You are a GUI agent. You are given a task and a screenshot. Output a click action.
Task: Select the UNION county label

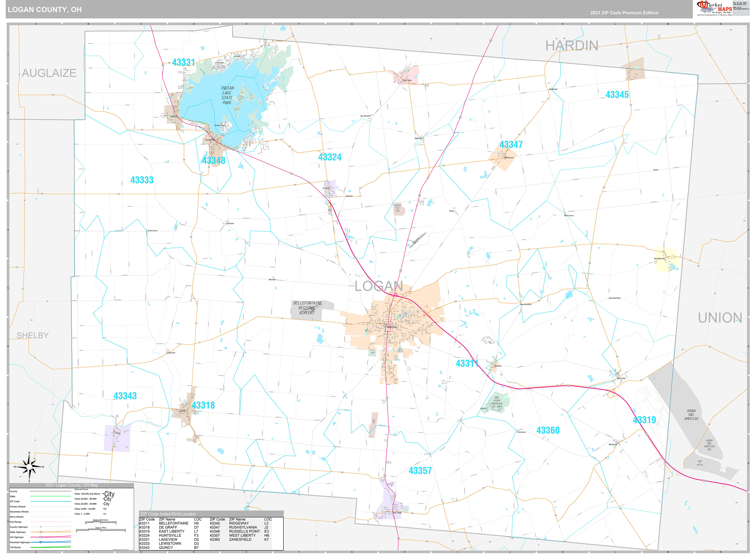(720, 317)
